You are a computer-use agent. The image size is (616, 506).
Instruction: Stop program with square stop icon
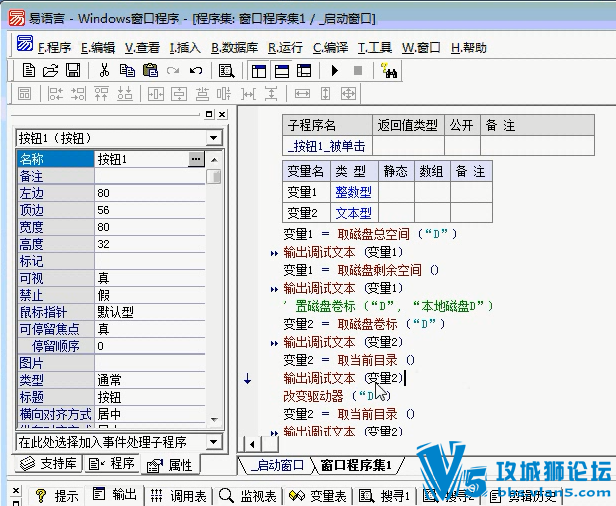[x=358, y=71]
